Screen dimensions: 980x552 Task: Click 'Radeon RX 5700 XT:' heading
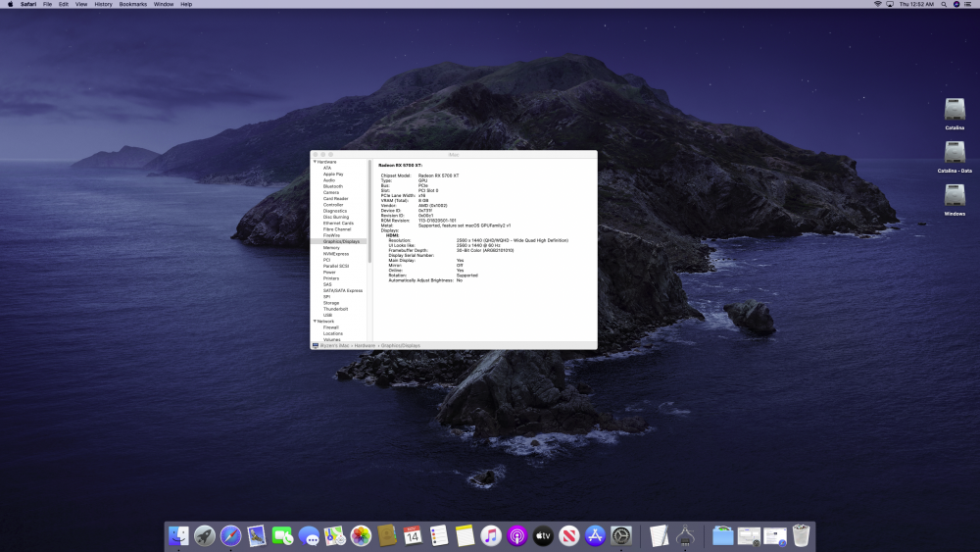pyautogui.click(x=400, y=165)
